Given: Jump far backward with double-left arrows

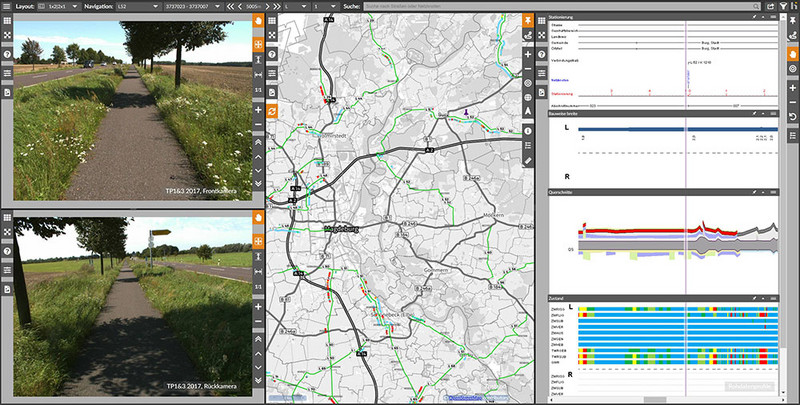Looking at the screenshot, I should [x=230, y=7].
